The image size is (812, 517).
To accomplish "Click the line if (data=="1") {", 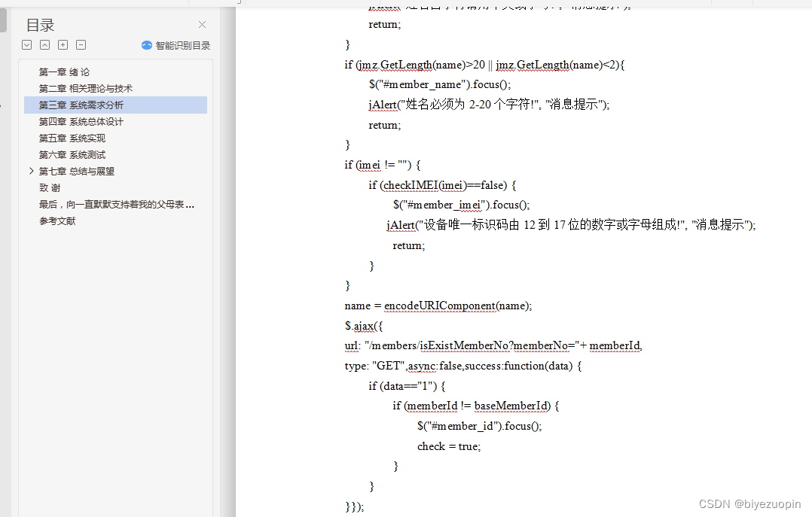I will [407, 386].
